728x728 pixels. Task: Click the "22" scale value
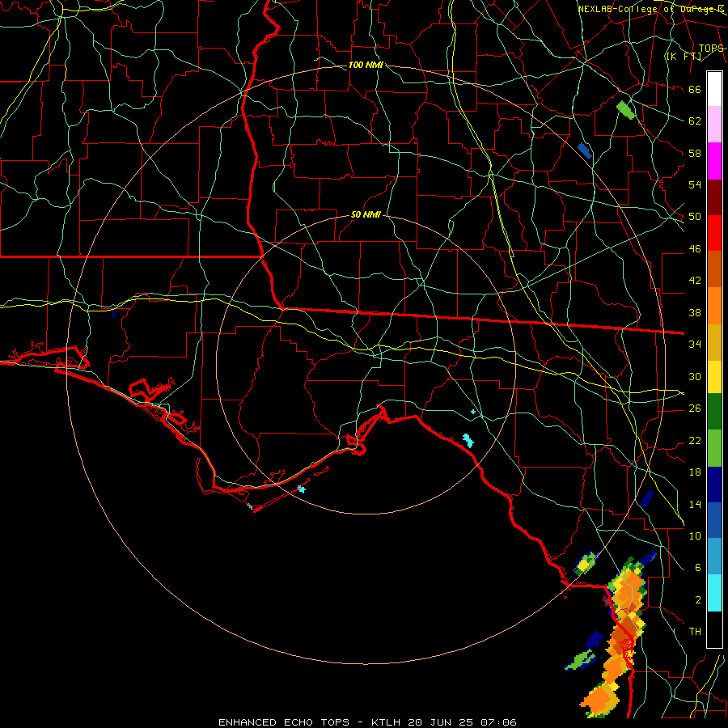point(695,440)
